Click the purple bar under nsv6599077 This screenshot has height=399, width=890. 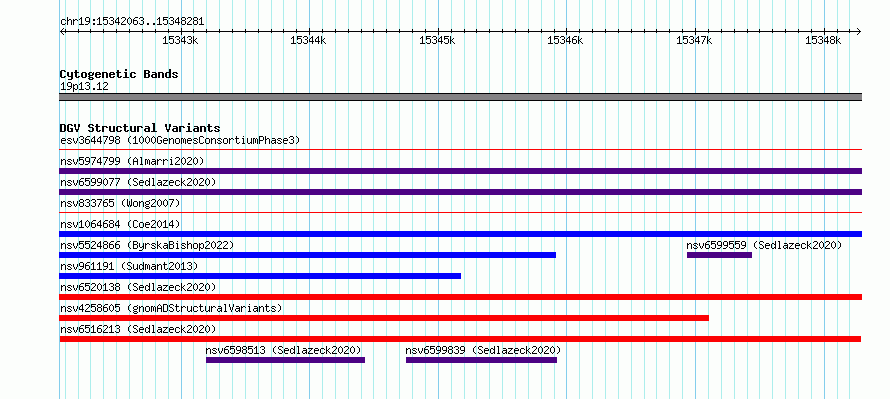[460, 192]
